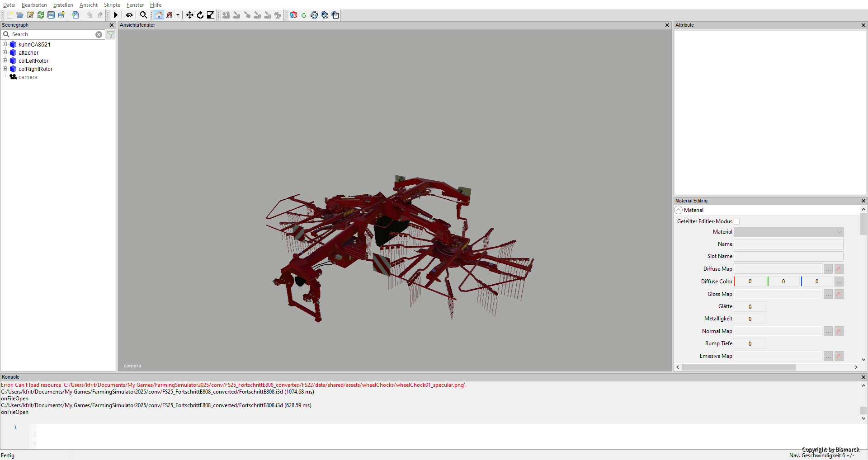
Task: Browse for a Diffuse Map file
Action: pyautogui.click(x=828, y=269)
